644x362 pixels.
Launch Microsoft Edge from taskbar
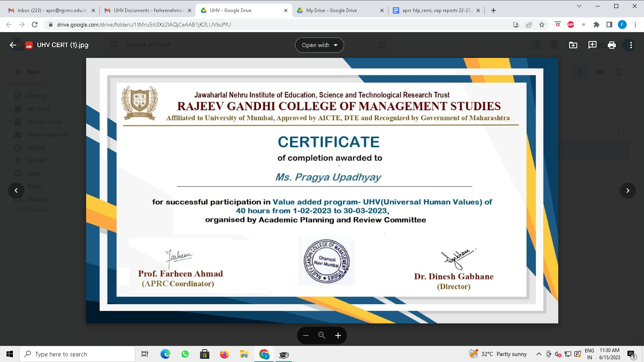(x=165, y=354)
